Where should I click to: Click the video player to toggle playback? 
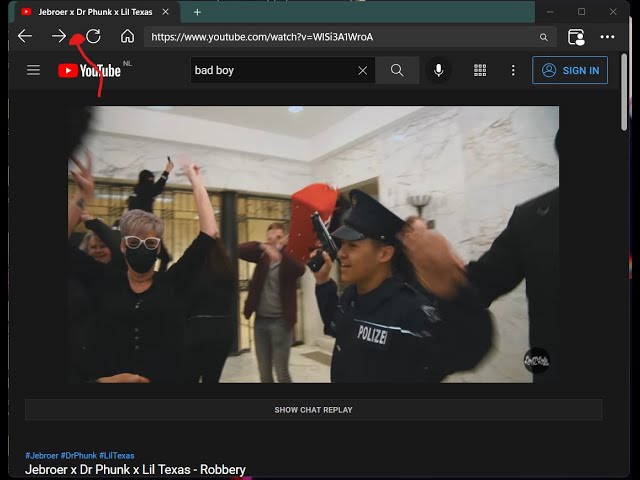[x=313, y=244]
